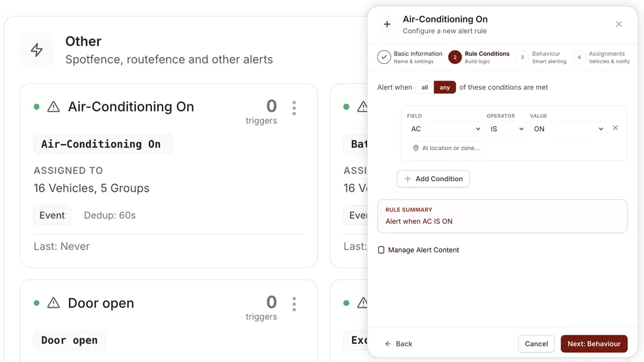Go to the Rule Conditions step
The height and width of the screenshot is (362, 644).
tap(479, 57)
